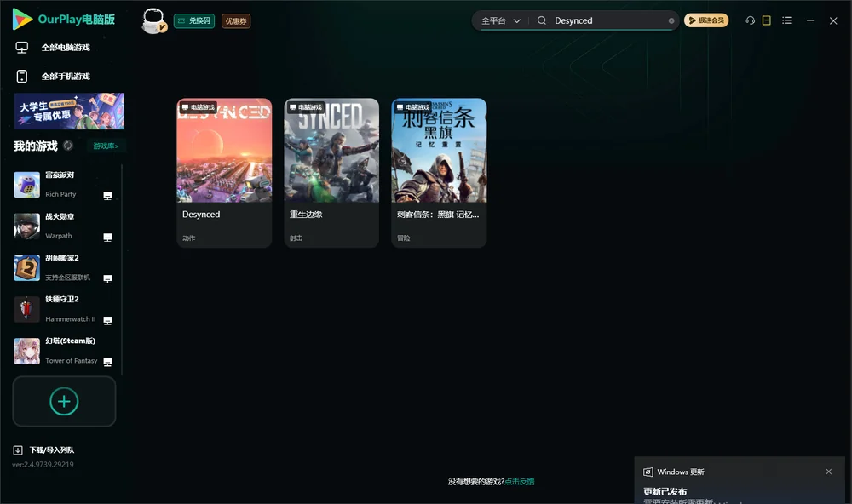Viewport: 852px width, 504px height.
Task: Open the 重生边缘 Synced game card thumbnail
Action: (331, 151)
